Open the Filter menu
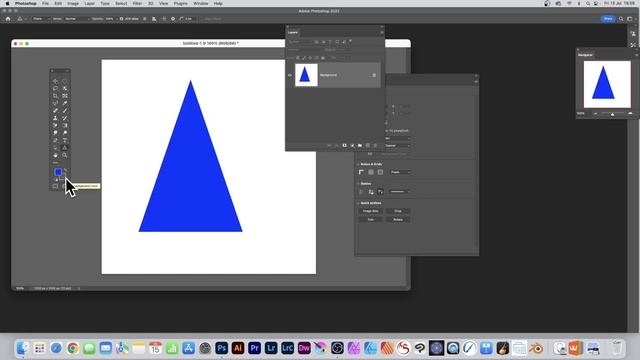This screenshot has height=360, width=640. (137, 3)
